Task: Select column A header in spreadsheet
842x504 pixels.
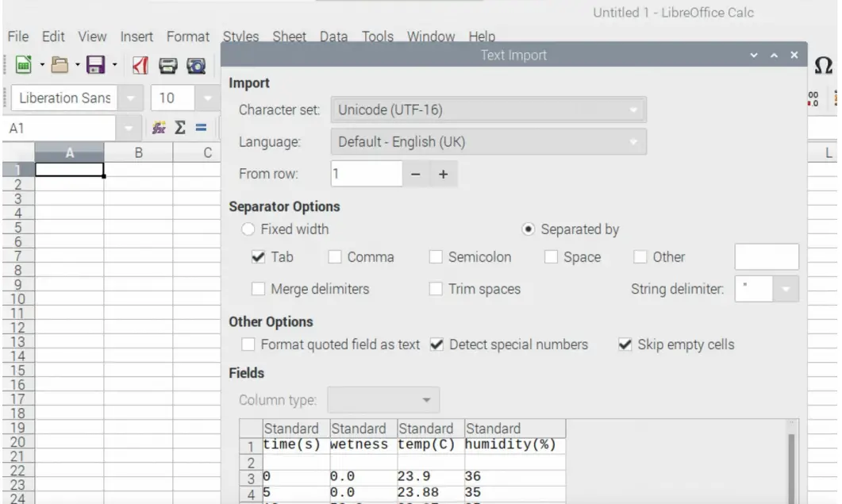Action: pos(69,153)
